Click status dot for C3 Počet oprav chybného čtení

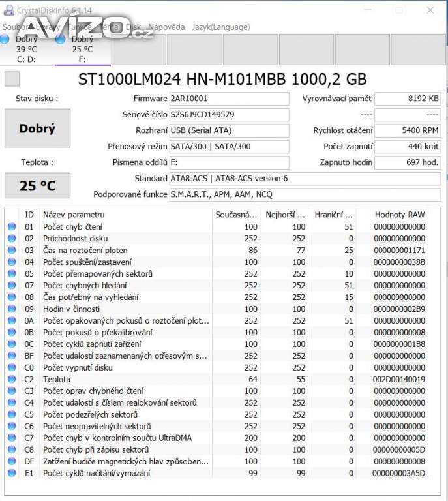(x=12, y=391)
